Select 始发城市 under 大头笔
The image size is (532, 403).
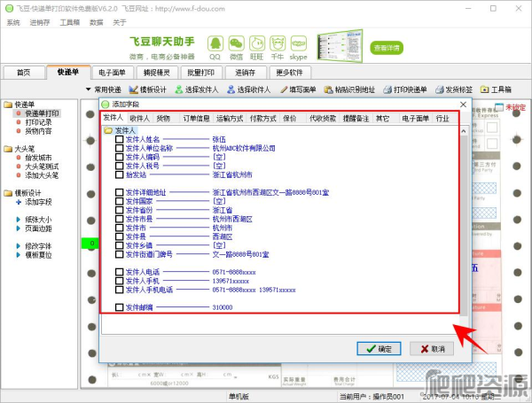pyautogui.click(x=38, y=158)
